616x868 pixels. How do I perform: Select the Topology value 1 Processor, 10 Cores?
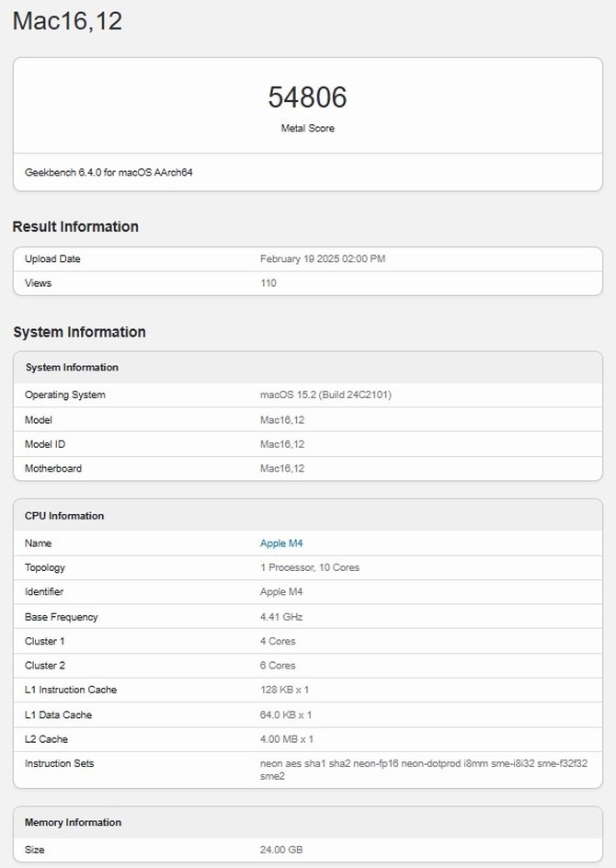click(x=310, y=567)
